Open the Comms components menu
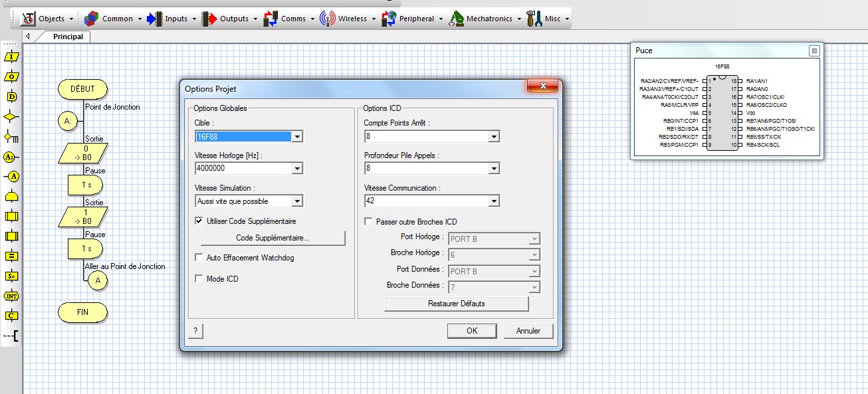The width and height of the screenshot is (868, 394). coord(289,19)
